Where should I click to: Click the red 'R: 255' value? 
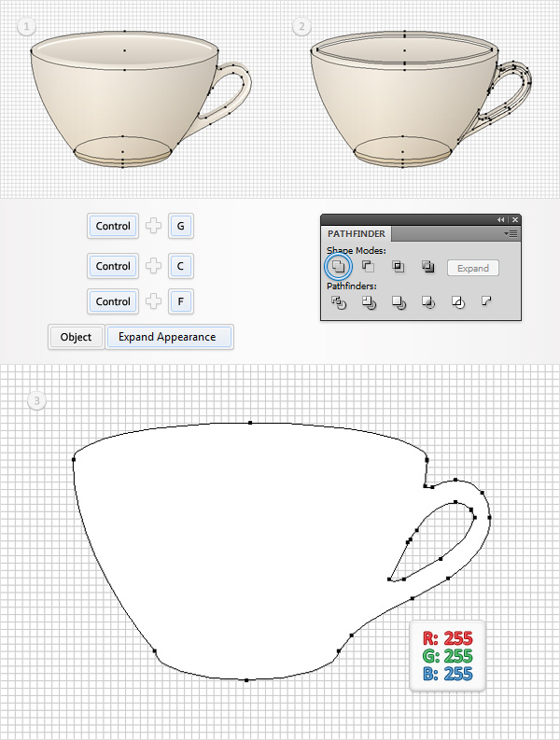tap(448, 638)
